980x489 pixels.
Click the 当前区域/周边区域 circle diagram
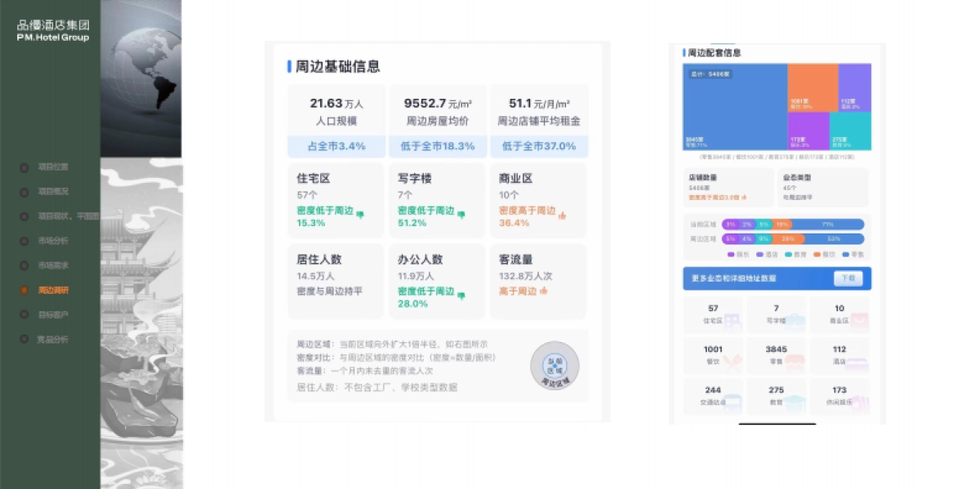pyautogui.click(x=554, y=367)
